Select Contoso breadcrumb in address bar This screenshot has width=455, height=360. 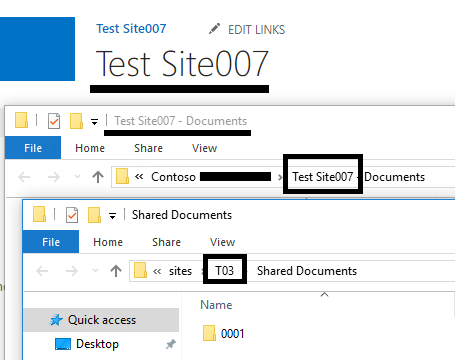click(173, 177)
